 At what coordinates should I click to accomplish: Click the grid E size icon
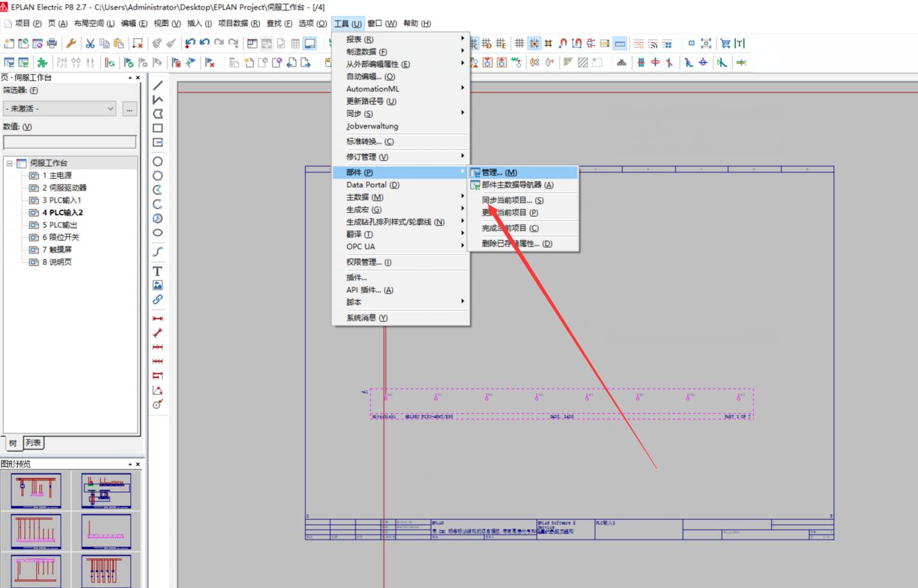(501, 43)
